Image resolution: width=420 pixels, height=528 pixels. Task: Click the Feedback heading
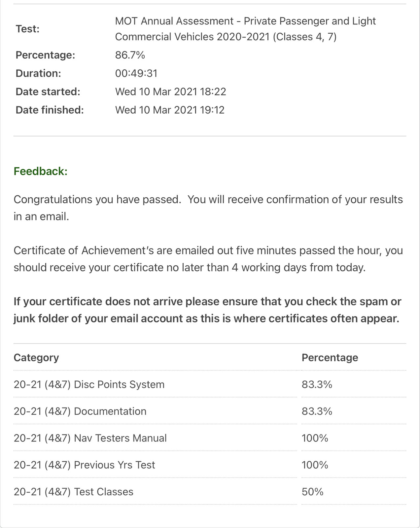point(41,171)
